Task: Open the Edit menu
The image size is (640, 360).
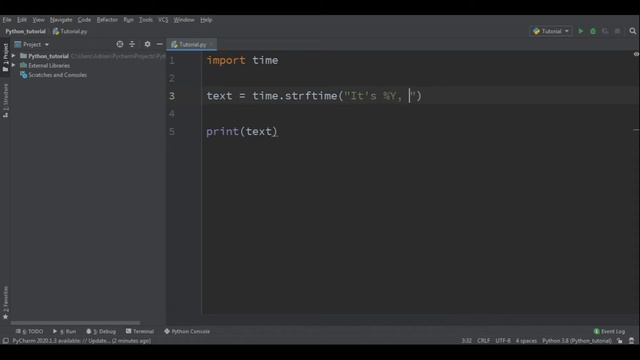Action: [22, 20]
